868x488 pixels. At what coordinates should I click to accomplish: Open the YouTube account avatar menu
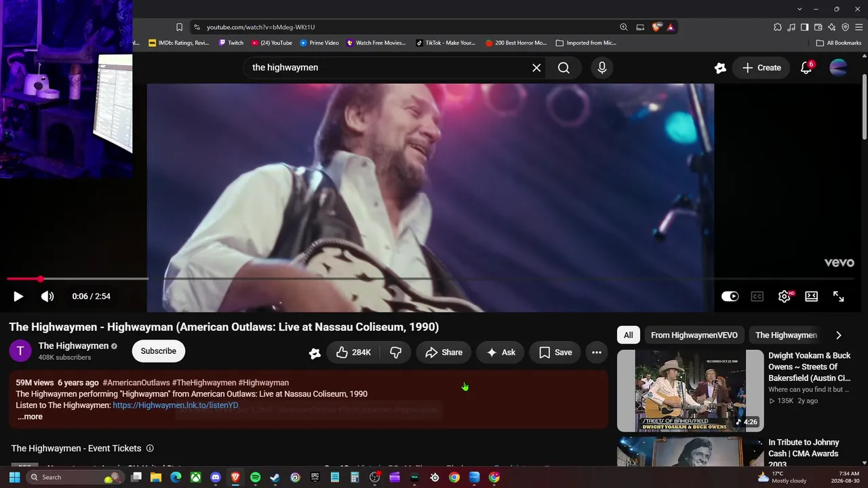tap(838, 68)
